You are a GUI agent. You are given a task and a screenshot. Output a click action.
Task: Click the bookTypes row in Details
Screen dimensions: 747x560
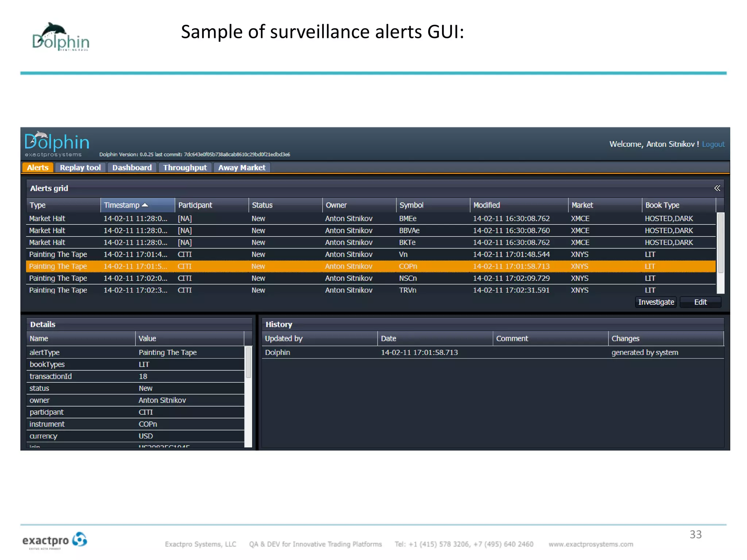[135, 365]
